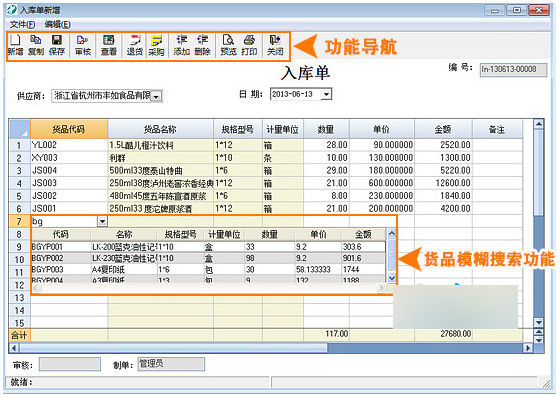
Task: Click main grid horizontal scrollbar right arrow
Action: (528, 348)
